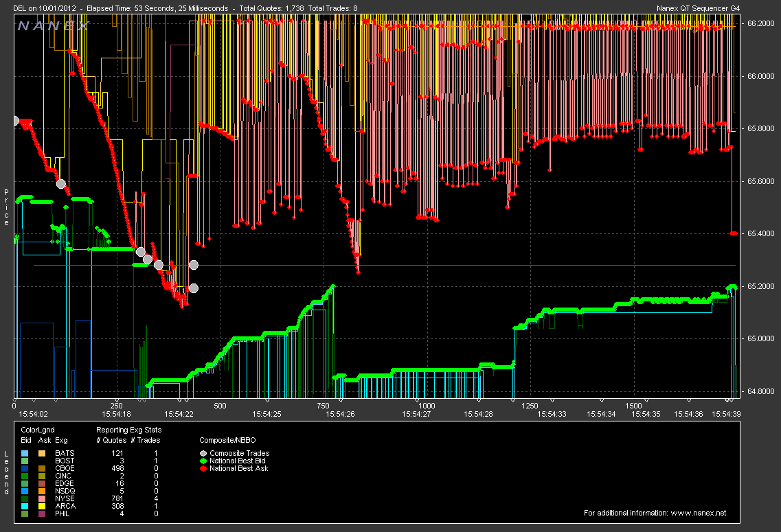This screenshot has height=532, width=781.
Task: Click the NANEX logo watermark
Action: 54,25
